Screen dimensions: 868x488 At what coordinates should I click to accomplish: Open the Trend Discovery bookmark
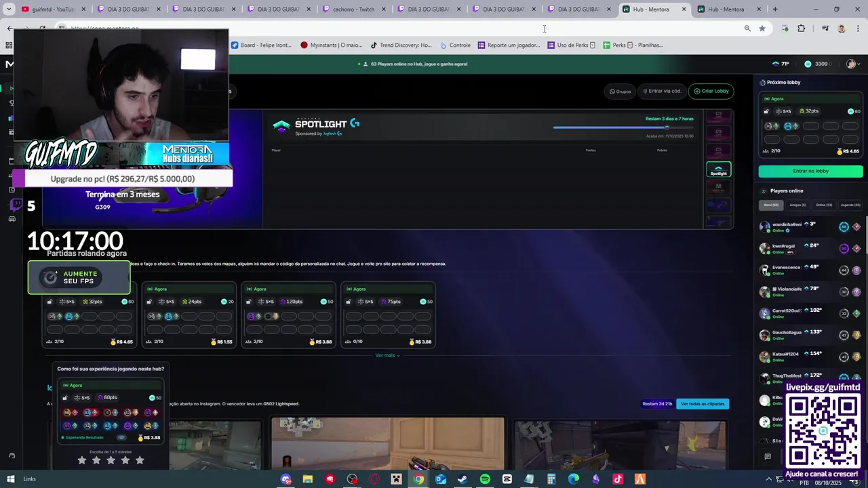[x=401, y=45]
